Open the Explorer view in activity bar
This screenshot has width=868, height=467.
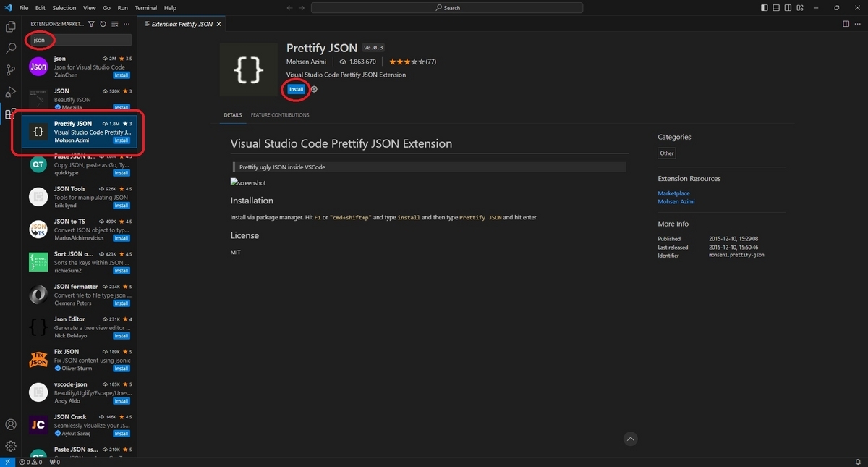[x=11, y=27]
